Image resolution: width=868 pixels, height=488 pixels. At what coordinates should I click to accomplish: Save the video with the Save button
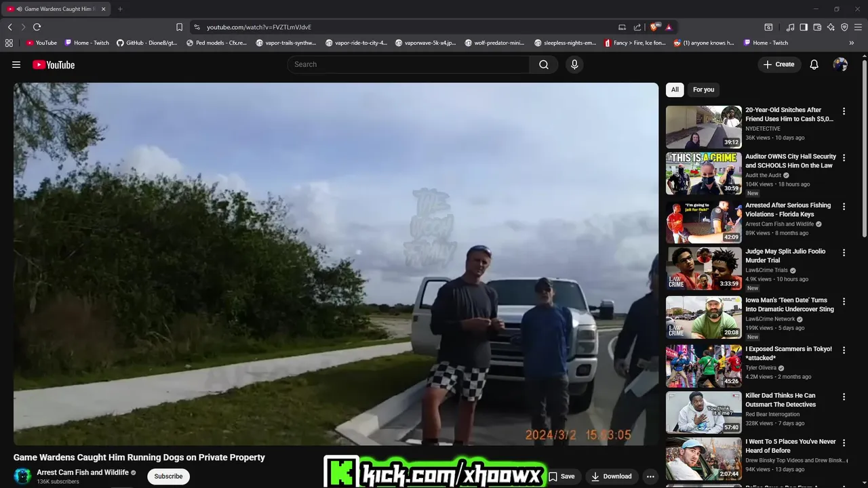pos(561,476)
